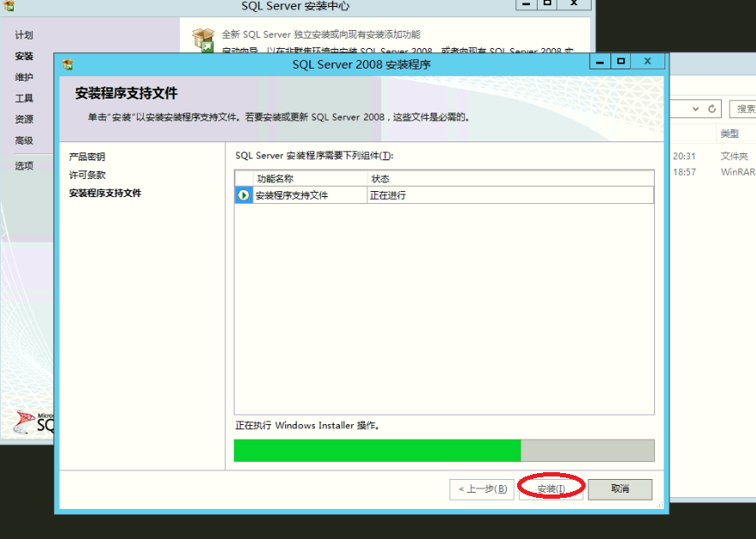Screen dimensions: 756x539
Task: Click the 取消 button
Action: click(x=620, y=488)
